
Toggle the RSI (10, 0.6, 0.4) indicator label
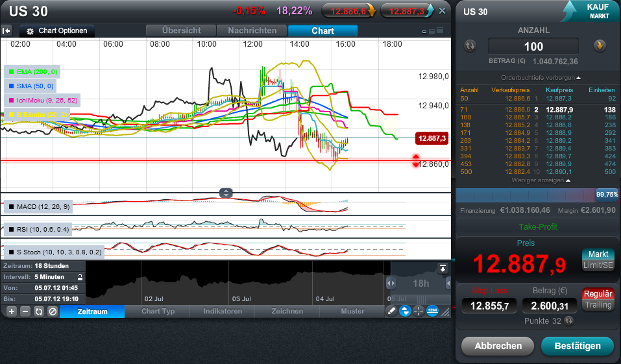click(38, 229)
